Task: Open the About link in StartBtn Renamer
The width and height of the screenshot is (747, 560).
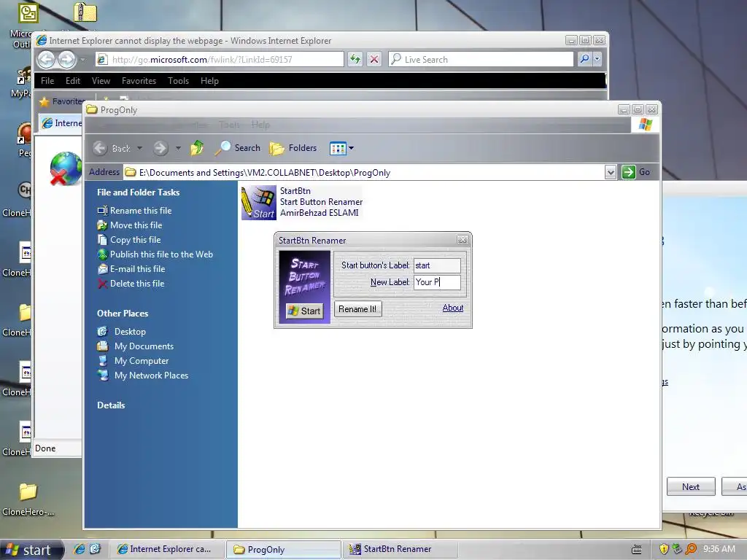Action: pyautogui.click(x=452, y=308)
